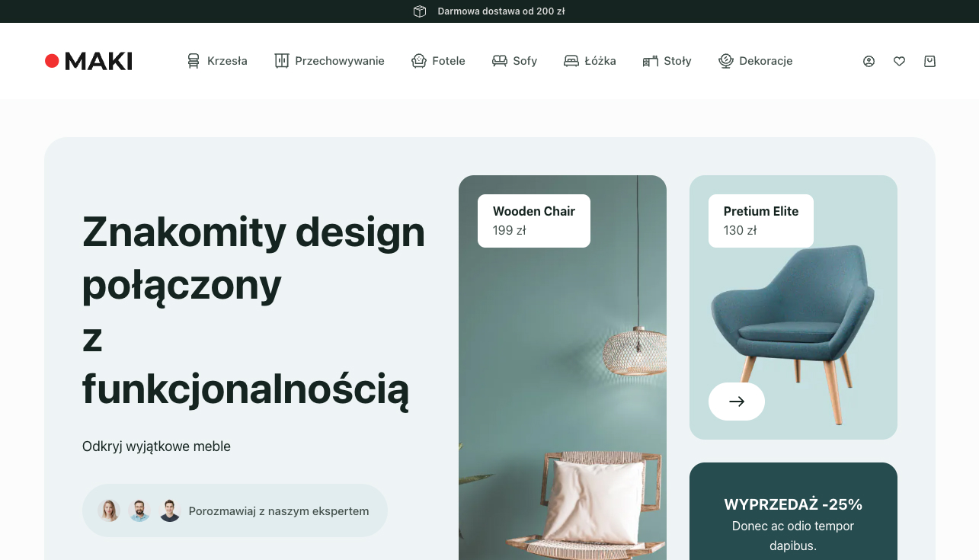This screenshot has width=979, height=560.
Task: Click the wardrobe icon beside Przechowywanie
Action: pyautogui.click(x=282, y=61)
